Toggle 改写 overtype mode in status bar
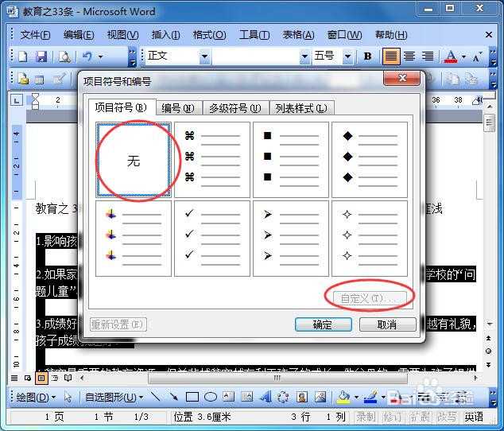The image size is (504, 431). pos(447,417)
